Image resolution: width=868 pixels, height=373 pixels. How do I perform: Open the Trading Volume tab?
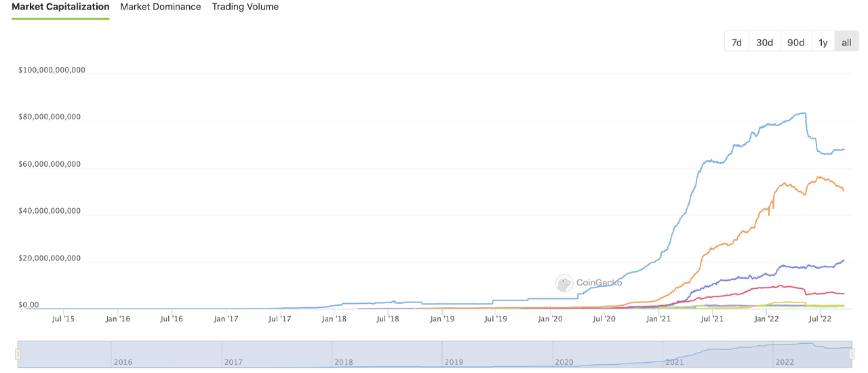245,7
